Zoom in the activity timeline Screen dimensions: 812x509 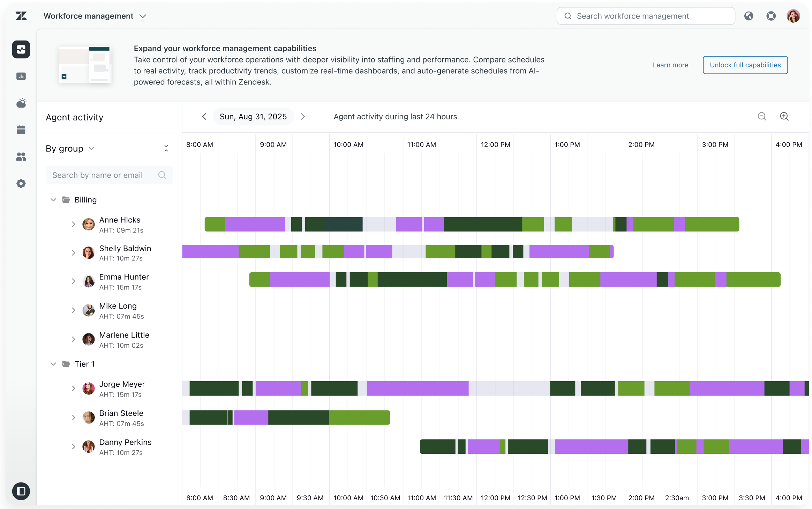pos(784,117)
